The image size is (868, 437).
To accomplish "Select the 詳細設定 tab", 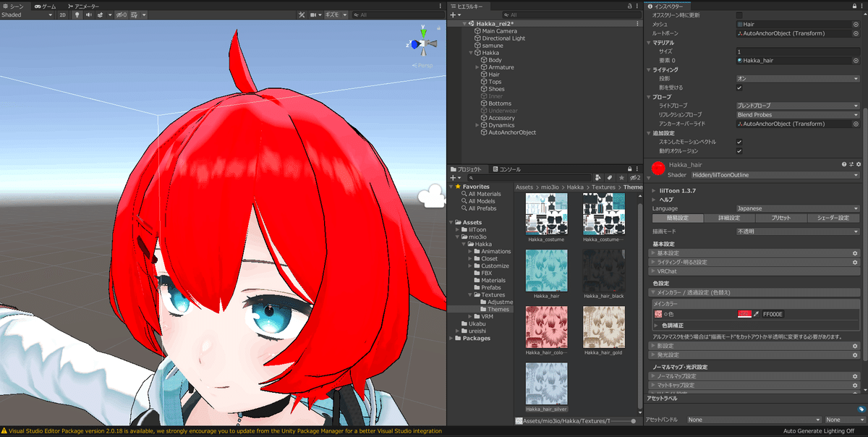I will 729,218.
